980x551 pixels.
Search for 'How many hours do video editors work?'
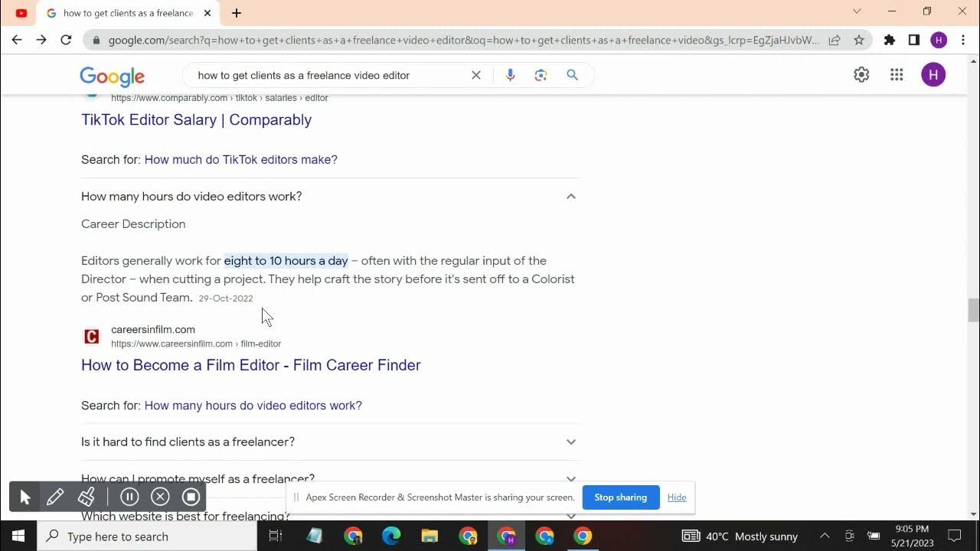(253, 405)
